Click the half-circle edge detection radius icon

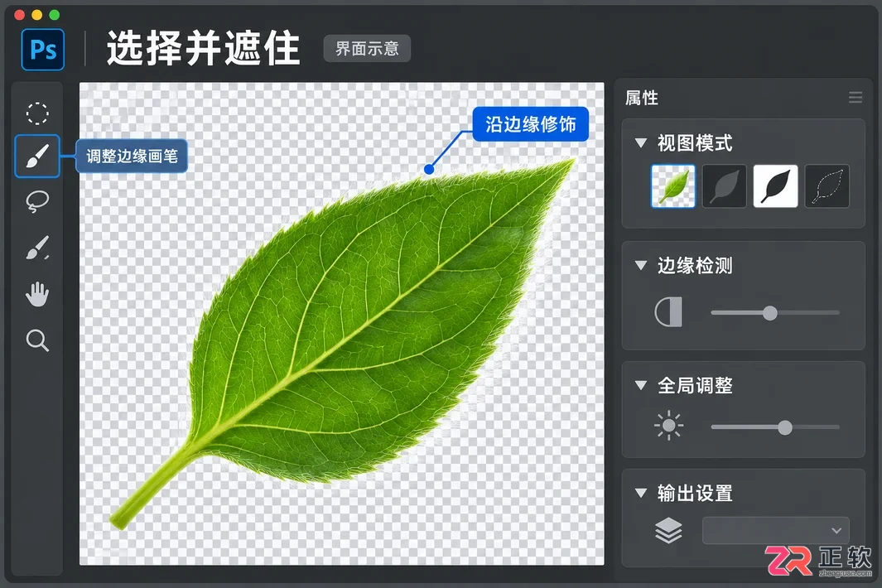668,311
